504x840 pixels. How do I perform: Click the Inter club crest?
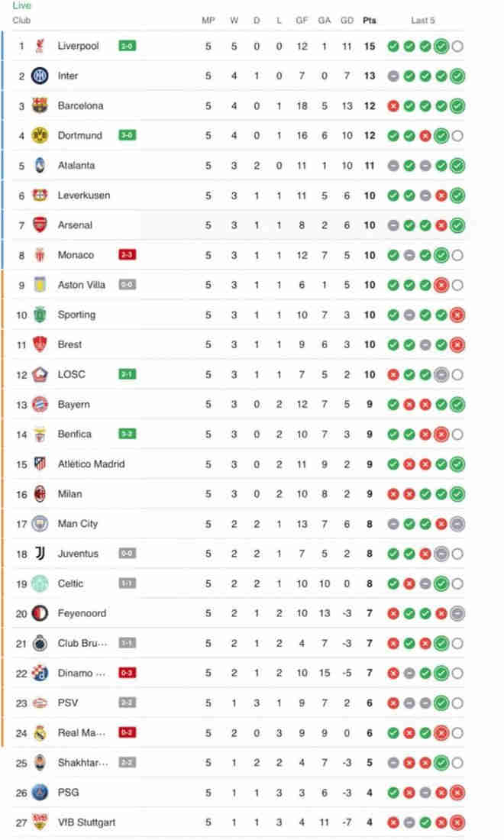click(40, 76)
